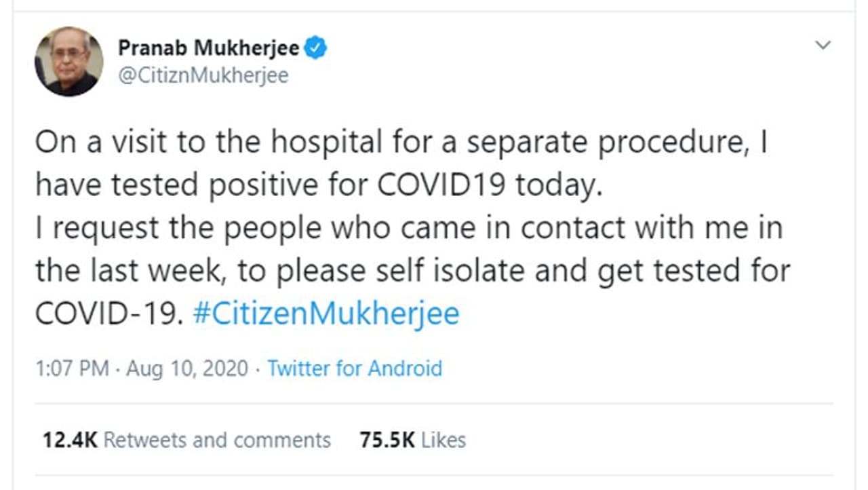Click the line starting "I request the people"

point(409,228)
